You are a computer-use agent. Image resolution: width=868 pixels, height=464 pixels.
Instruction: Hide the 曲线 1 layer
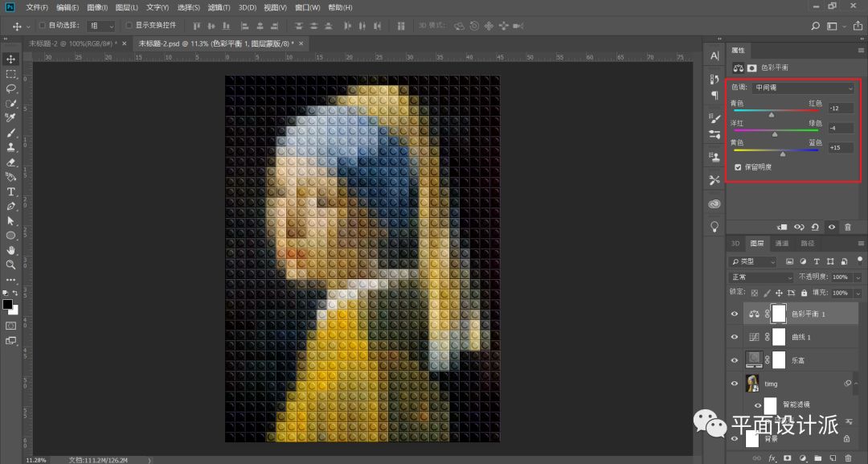tap(735, 337)
